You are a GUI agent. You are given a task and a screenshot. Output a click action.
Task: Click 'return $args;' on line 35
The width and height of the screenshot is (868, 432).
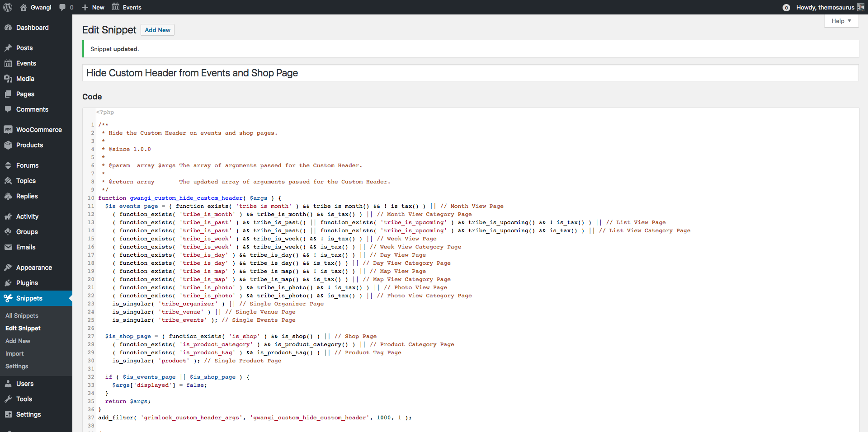click(128, 401)
